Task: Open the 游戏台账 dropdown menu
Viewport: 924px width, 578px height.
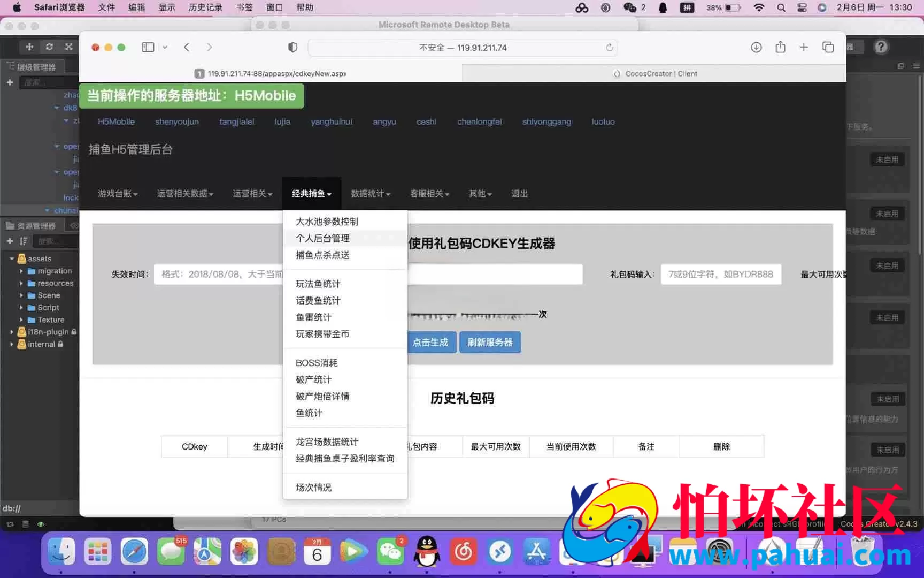Action: 118,194
